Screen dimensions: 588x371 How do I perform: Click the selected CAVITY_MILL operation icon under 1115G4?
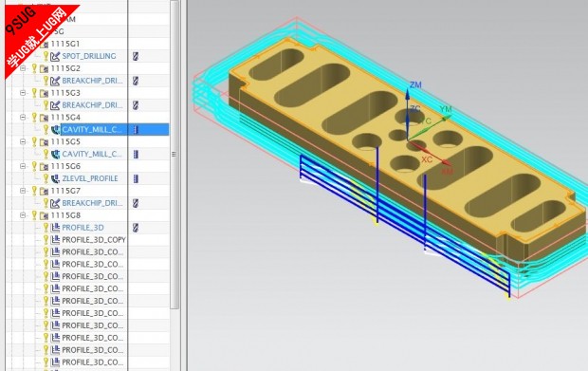pos(55,130)
